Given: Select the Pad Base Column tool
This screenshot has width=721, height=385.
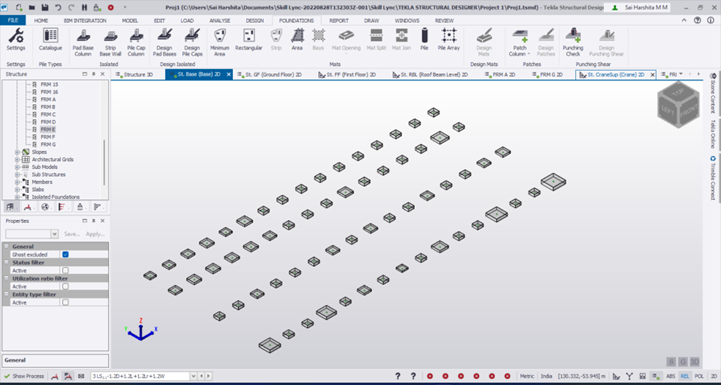Looking at the screenshot, I should (83, 42).
